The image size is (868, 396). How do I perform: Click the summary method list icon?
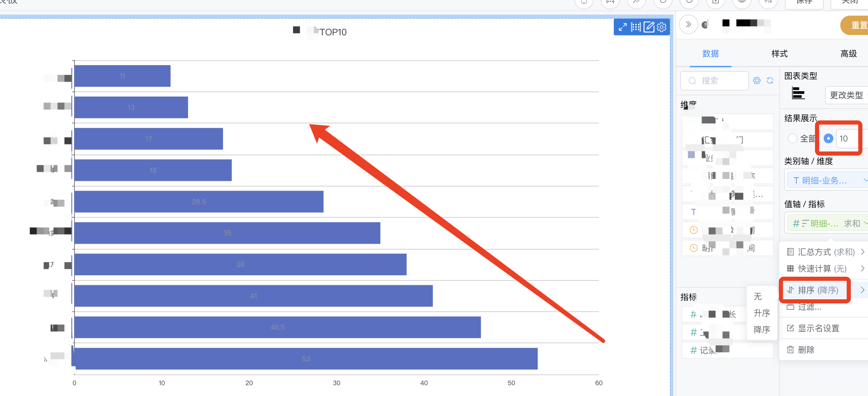[790, 252]
